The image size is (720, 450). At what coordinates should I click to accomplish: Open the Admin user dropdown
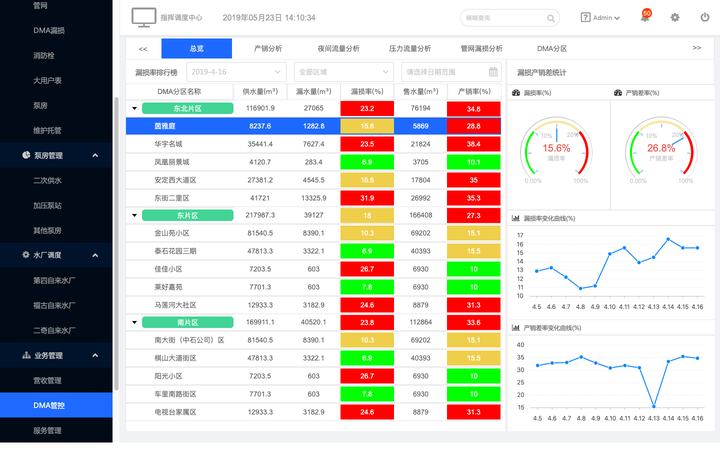pyautogui.click(x=606, y=18)
